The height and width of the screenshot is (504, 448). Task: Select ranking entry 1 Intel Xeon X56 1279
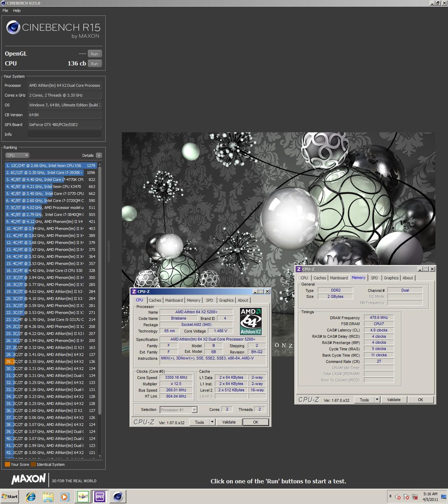point(51,166)
